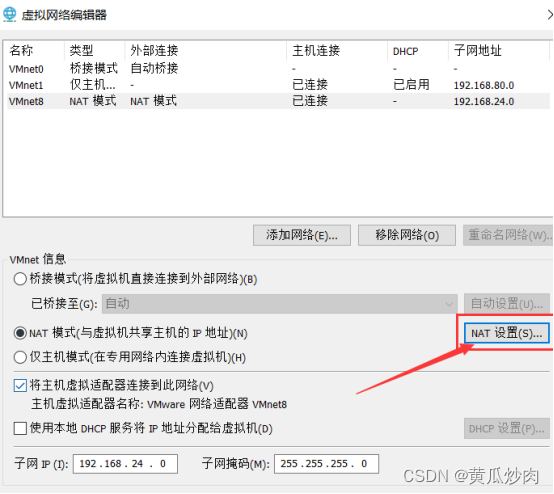Enable 使用本地 DHCP 服务 checkbox
This screenshot has width=554, height=494.
(x=20, y=429)
